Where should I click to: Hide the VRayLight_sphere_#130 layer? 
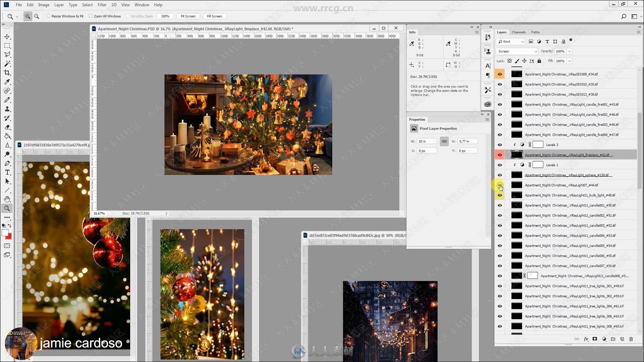[x=500, y=175]
